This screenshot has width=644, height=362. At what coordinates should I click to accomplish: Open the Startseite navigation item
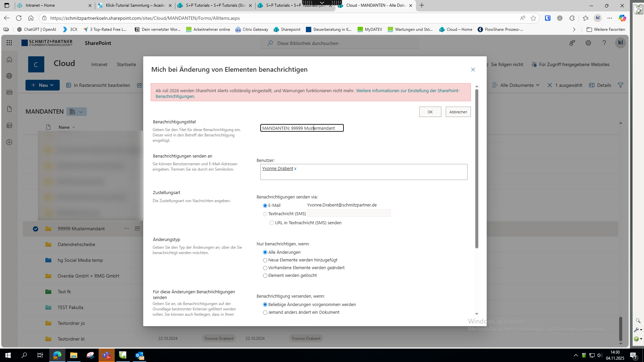[x=126, y=64]
